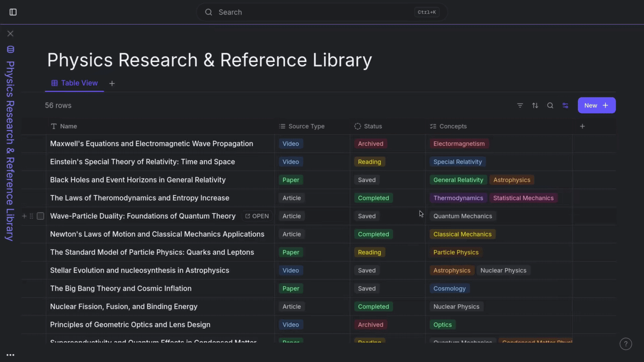
Task: Tick the checkbox for the Wave-Particle Duality row
Action: coord(40,216)
